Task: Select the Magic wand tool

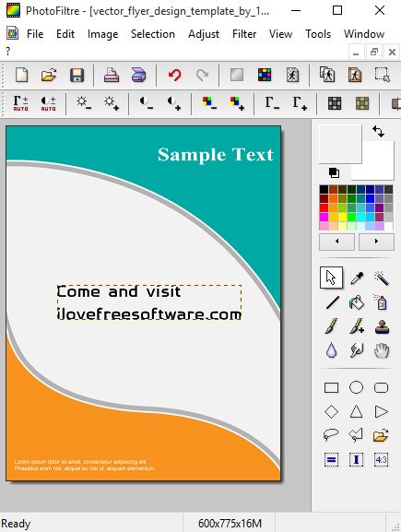Action: (381, 278)
